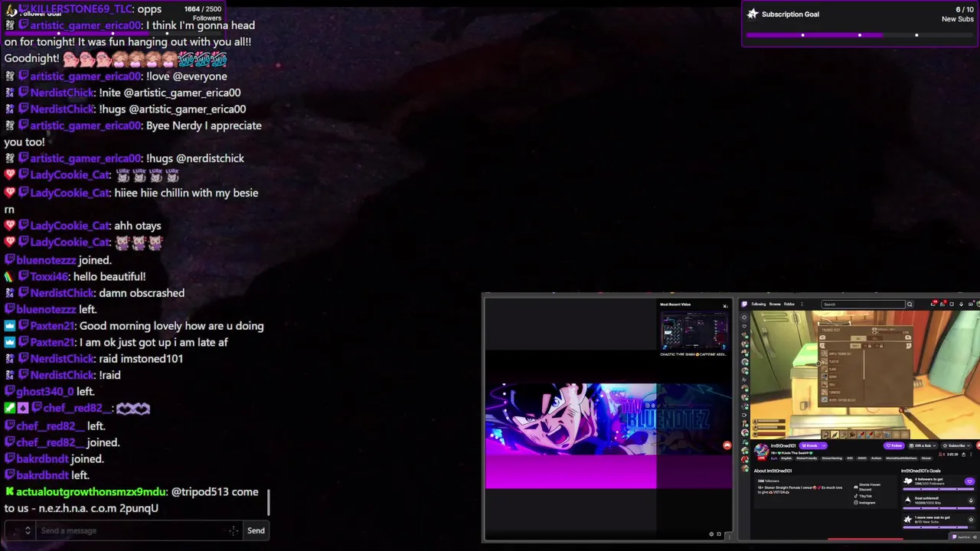
Task: Open Twitch whispers icon with badge
Action: (942, 304)
